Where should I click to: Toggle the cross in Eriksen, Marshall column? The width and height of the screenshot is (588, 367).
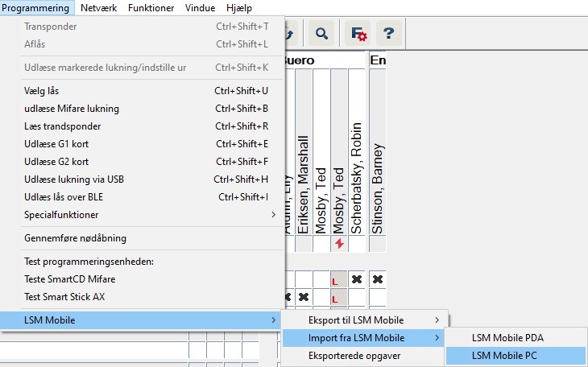point(303,297)
